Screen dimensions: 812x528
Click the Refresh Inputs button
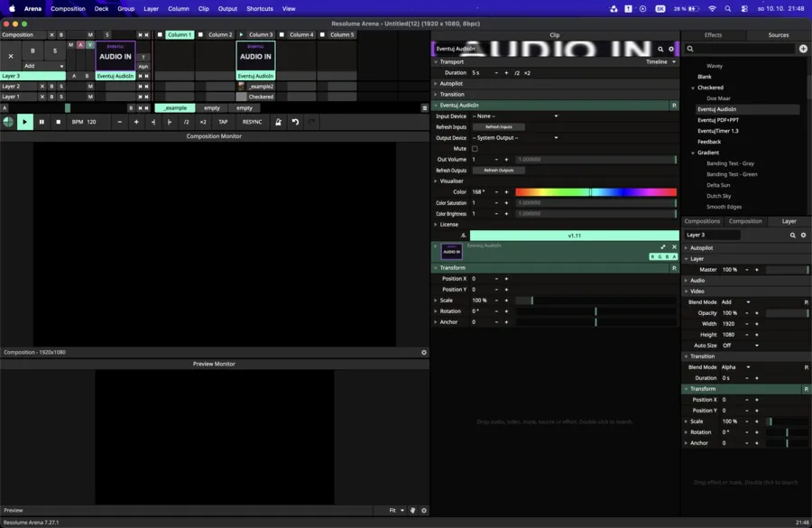pos(499,127)
